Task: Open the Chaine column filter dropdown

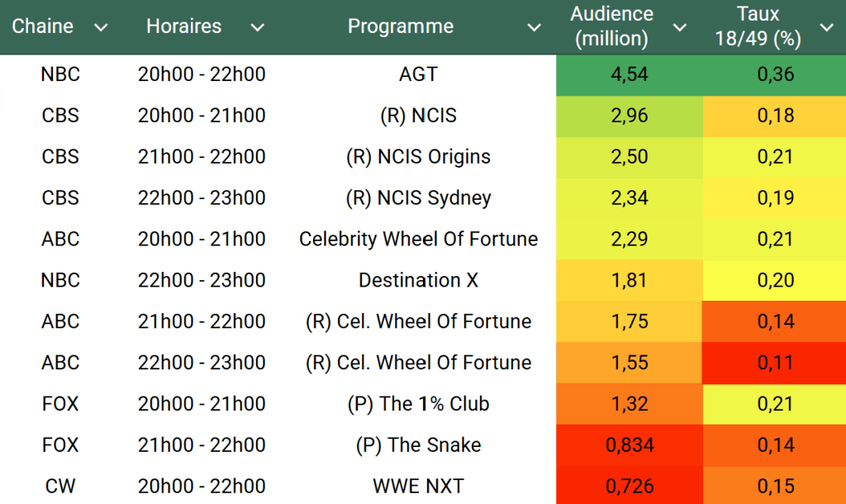Action: 101,27
